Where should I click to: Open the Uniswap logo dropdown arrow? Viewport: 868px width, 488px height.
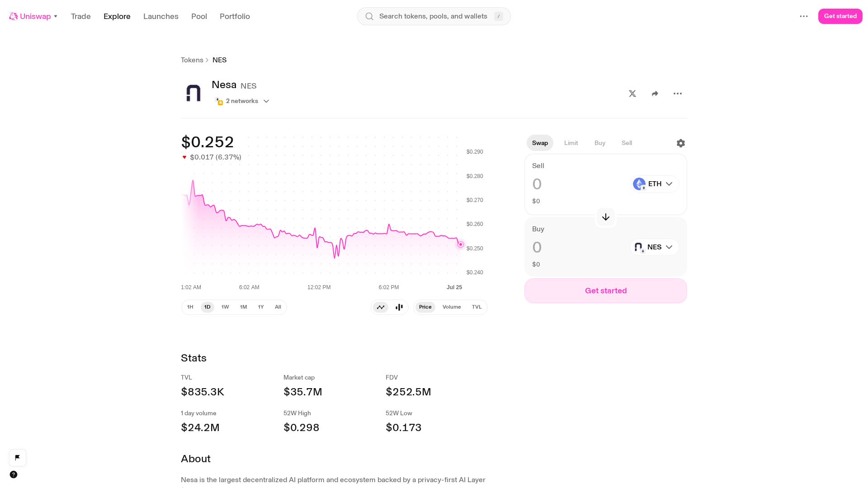point(56,16)
